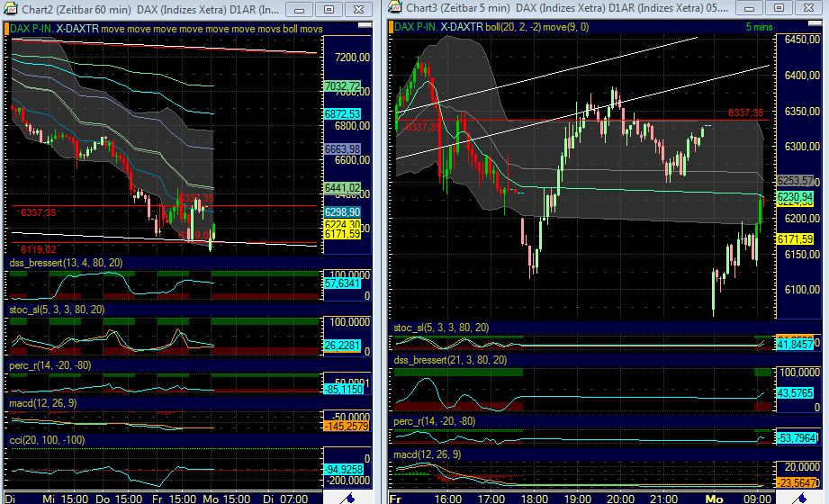
Task: Click the 43,5765 dss_bressert value in Chart3
Action: point(795,393)
